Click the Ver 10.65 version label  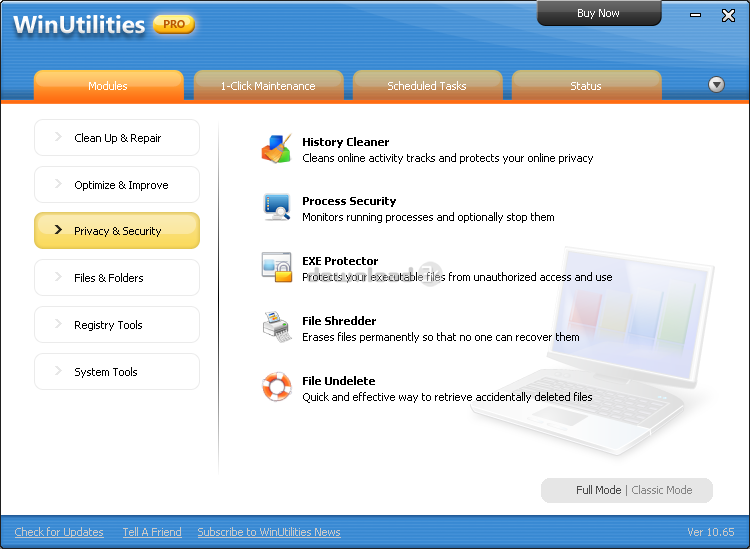tap(710, 532)
